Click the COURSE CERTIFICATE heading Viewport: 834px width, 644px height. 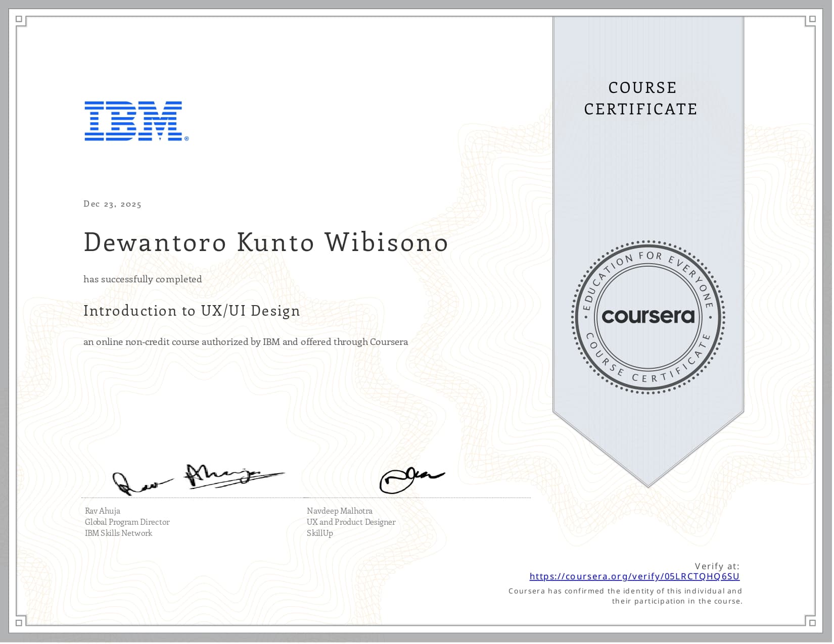(x=641, y=98)
